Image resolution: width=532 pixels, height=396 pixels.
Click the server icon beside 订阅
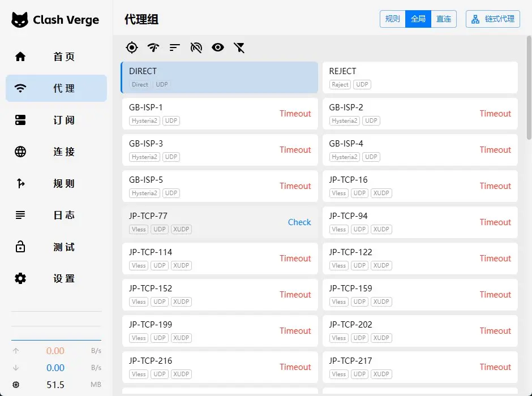click(20, 120)
